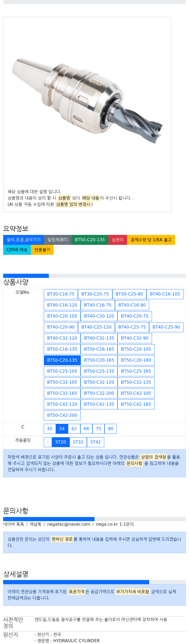The image size is (189, 644).
Task: Select model BT50-C32-200
Action: (99, 393)
